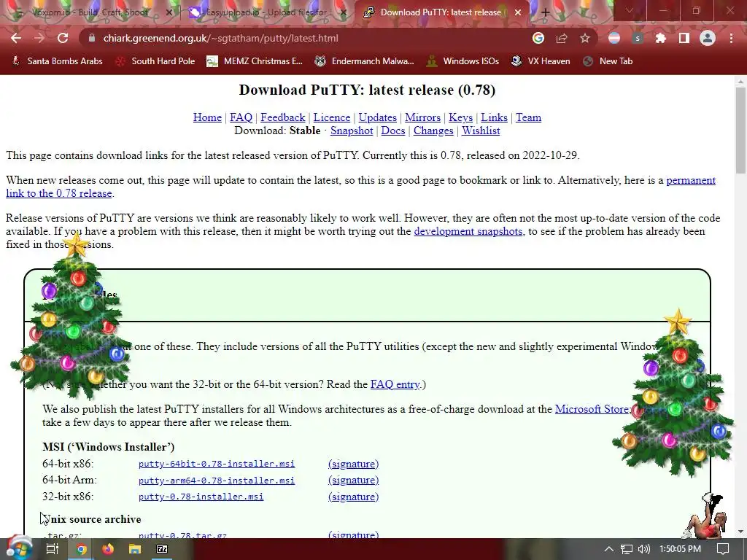Open the Licence link
This screenshot has height=560, width=747.
tap(332, 117)
